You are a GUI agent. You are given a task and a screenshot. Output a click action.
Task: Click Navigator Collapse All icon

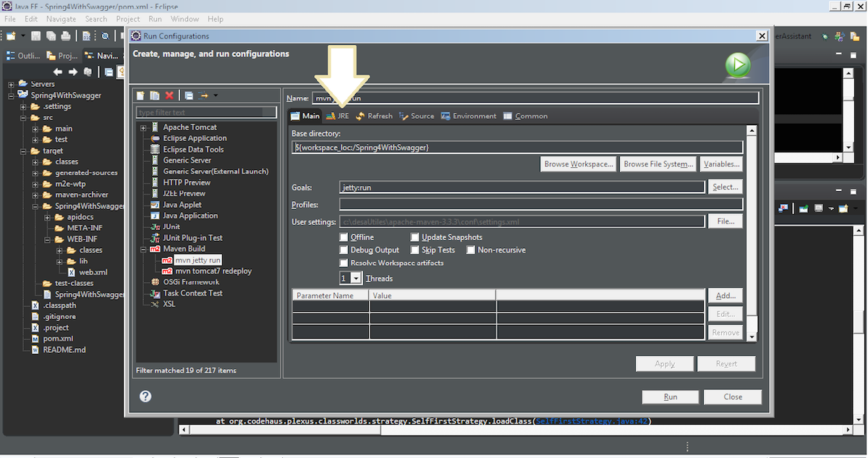(x=109, y=72)
